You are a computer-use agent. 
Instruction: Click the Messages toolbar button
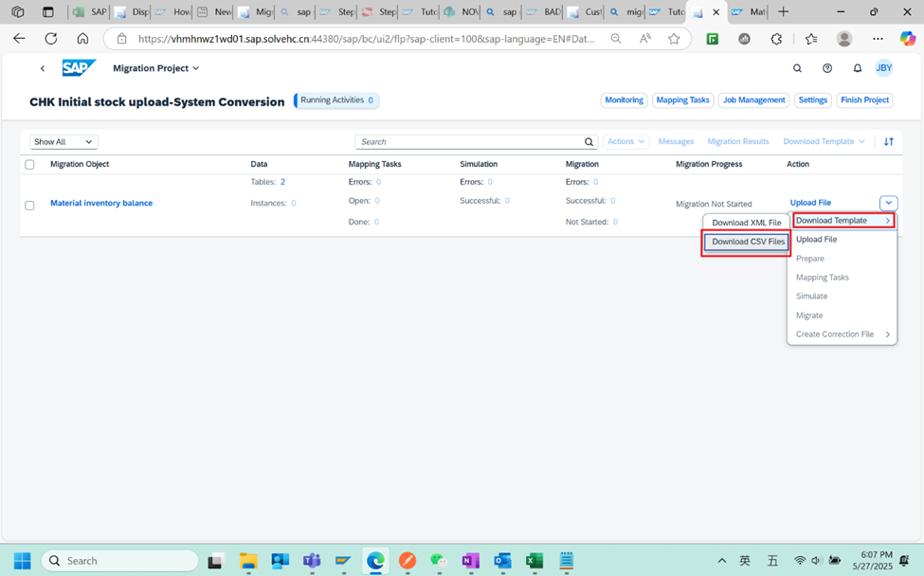tap(676, 141)
